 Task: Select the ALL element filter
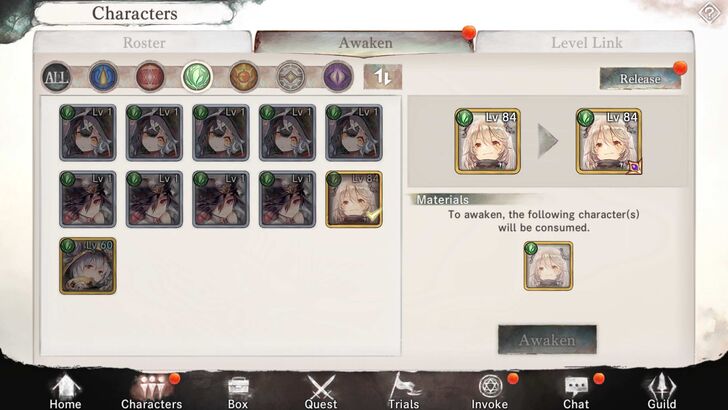click(56, 77)
